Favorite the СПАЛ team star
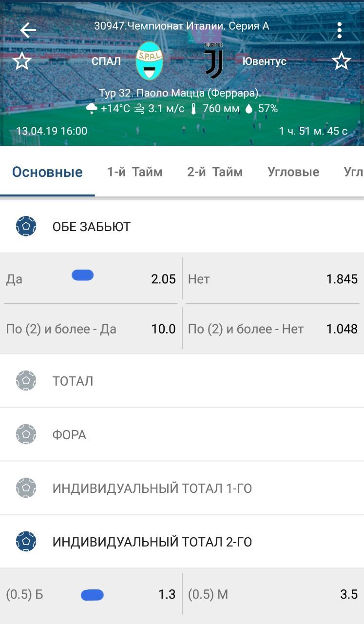The image size is (364, 624). coord(22,61)
